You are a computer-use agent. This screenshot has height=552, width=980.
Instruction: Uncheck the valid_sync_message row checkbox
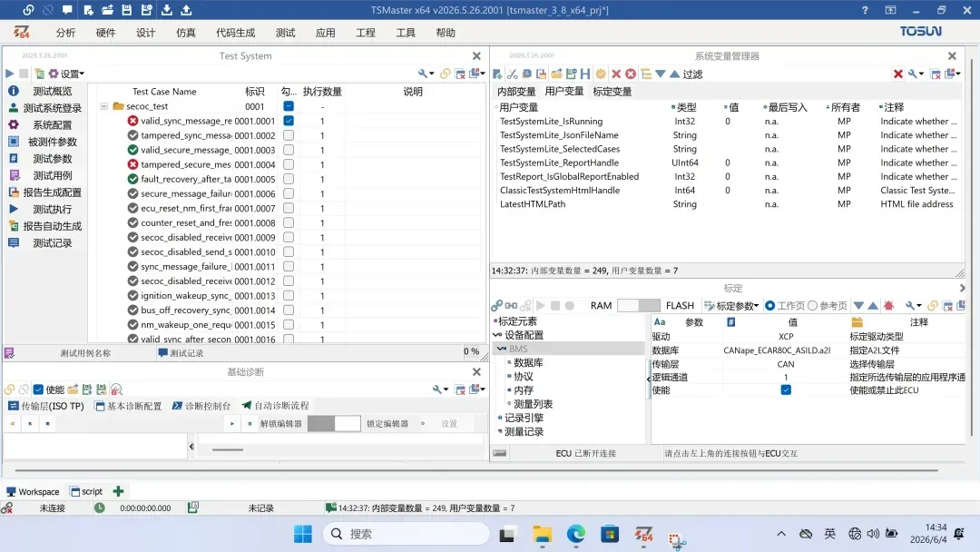click(289, 121)
